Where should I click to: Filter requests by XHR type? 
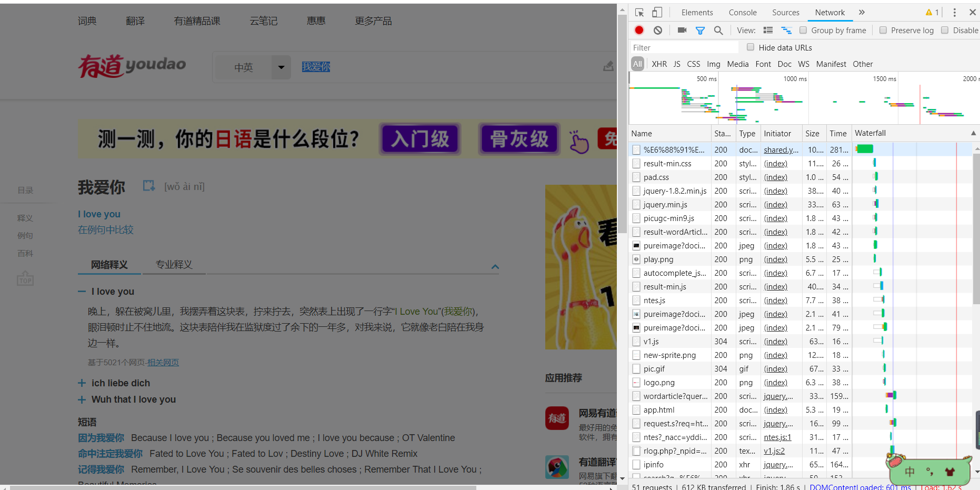coord(659,64)
